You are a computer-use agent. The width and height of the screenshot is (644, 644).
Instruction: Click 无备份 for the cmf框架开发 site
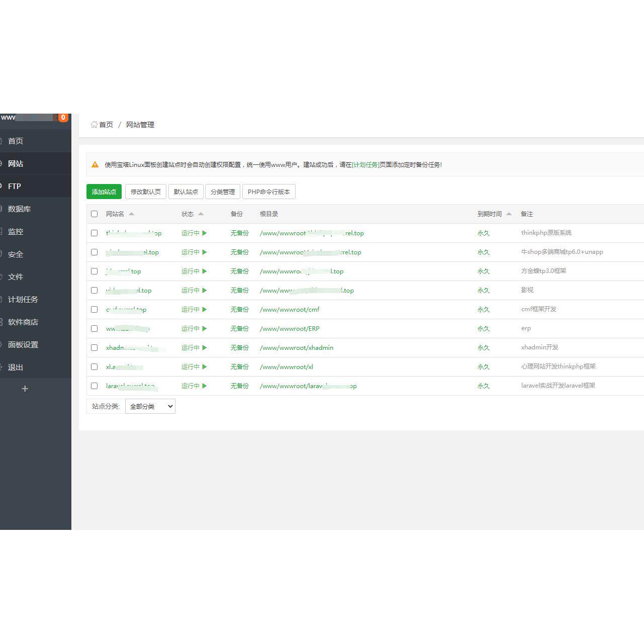tap(240, 310)
